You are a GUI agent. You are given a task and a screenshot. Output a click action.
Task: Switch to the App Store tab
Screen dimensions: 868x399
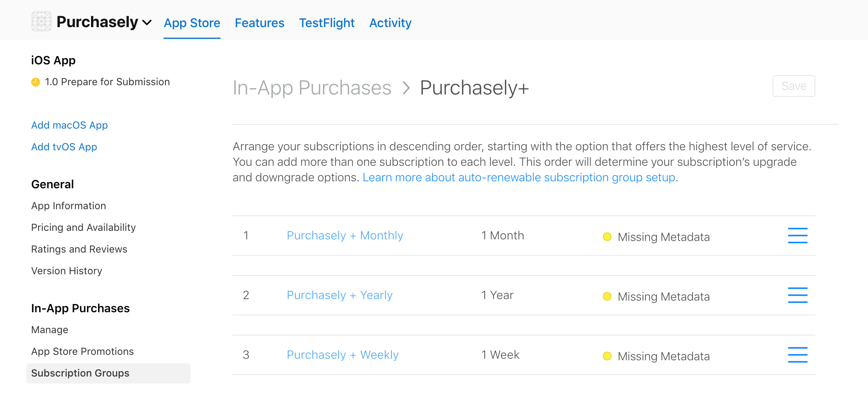[x=192, y=23]
